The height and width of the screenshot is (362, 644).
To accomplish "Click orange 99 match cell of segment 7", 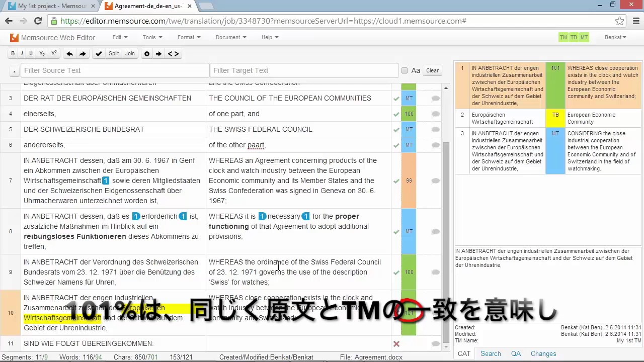I will (x=409, y=181).
